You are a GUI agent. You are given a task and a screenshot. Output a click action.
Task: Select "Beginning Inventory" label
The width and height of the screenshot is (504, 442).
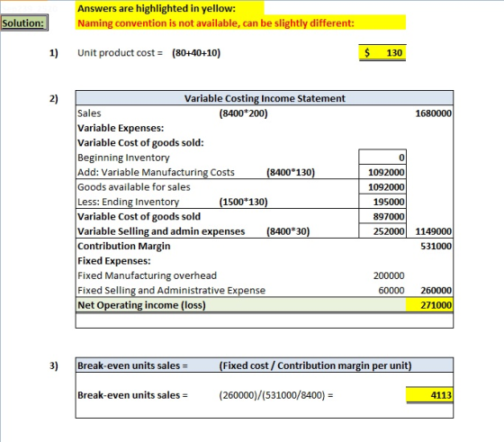pyautogui.click(x=123, y=158)
